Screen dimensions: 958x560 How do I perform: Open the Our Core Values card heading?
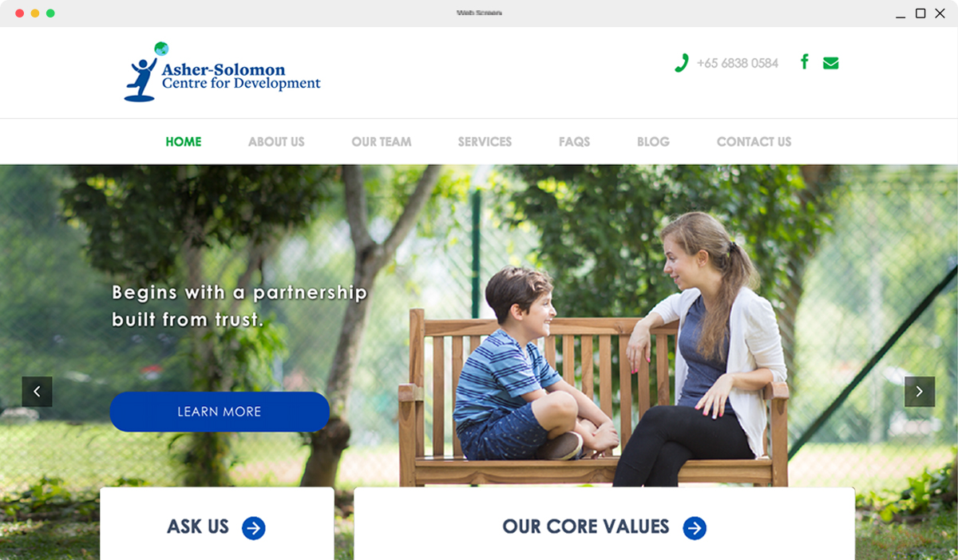point(586,526)
